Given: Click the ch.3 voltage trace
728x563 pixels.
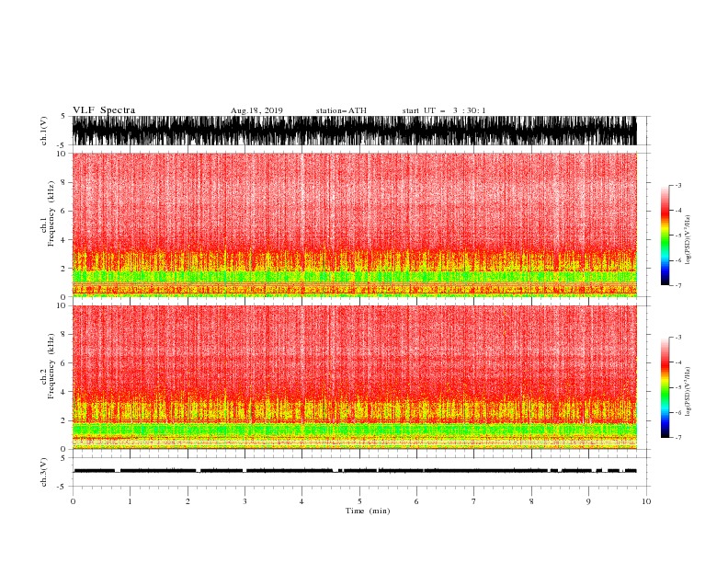Looking at the screenshot, I should click(x=355, y=471).
